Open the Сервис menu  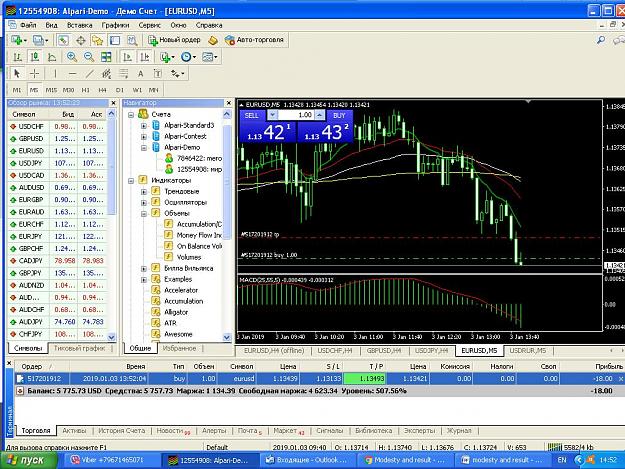tap(149, 25)
